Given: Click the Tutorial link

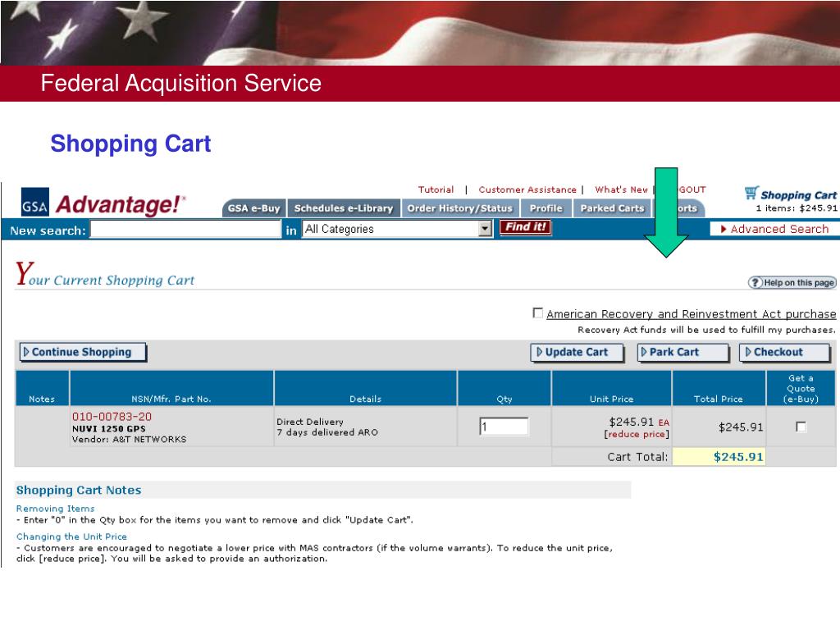Looking at the screenshot, I should (436, 189).
